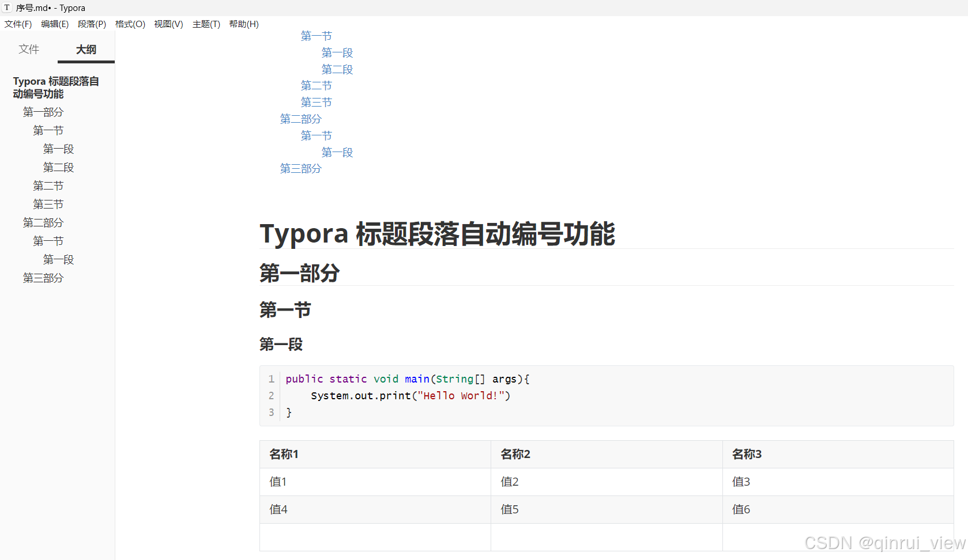Switch to the 大纲 sidebar tab
This screenshot has width=968, height=560.
click(x=86, y=50)
